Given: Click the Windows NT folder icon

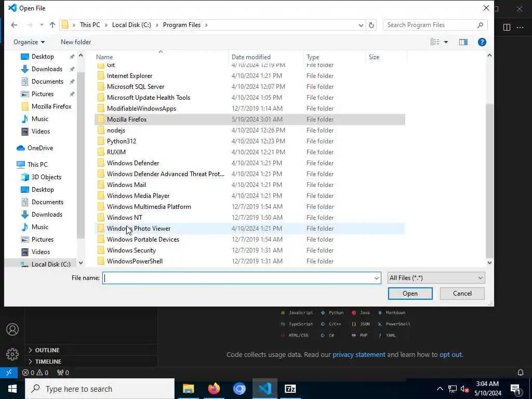Looking at the screenshot, I should (101, 218).
